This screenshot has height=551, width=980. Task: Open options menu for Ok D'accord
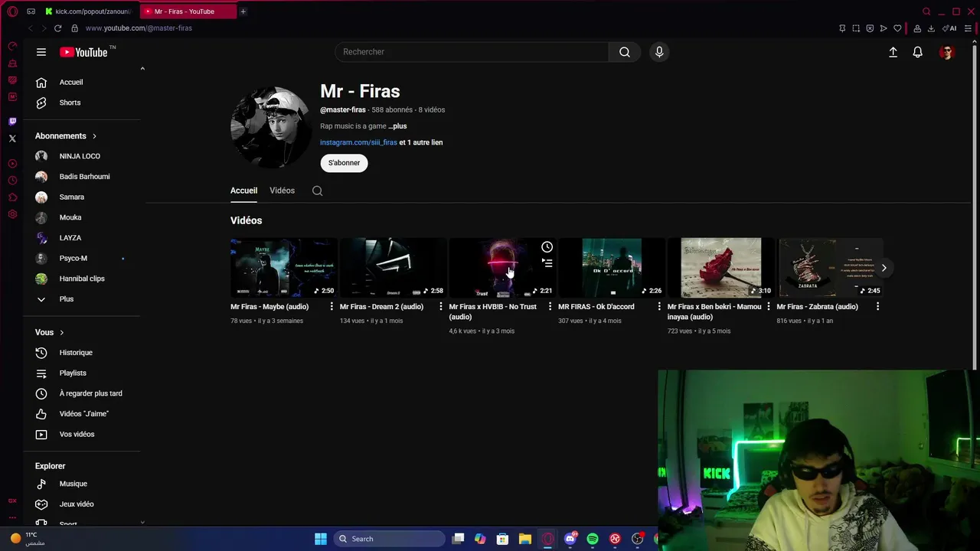659,307
